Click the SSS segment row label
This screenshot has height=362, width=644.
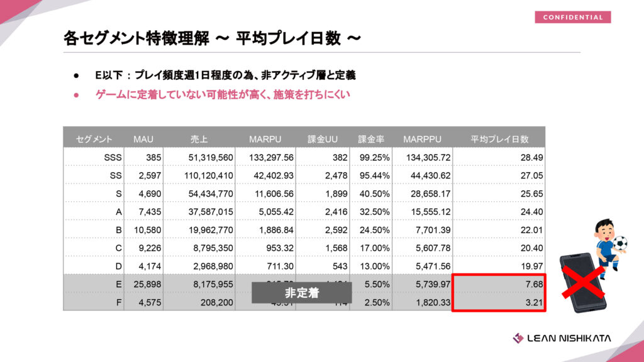tap(113, 157)
